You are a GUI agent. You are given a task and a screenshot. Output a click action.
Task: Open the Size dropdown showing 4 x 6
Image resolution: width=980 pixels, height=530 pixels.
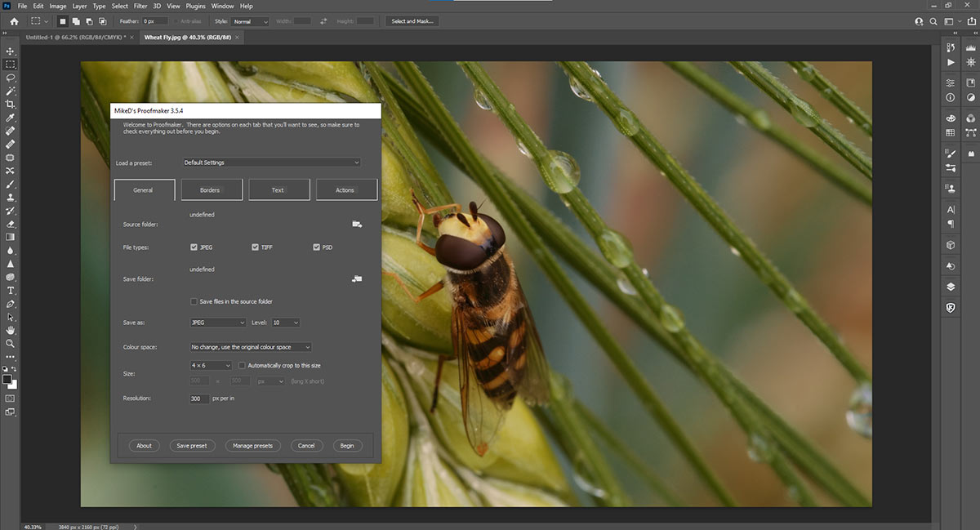211,365
